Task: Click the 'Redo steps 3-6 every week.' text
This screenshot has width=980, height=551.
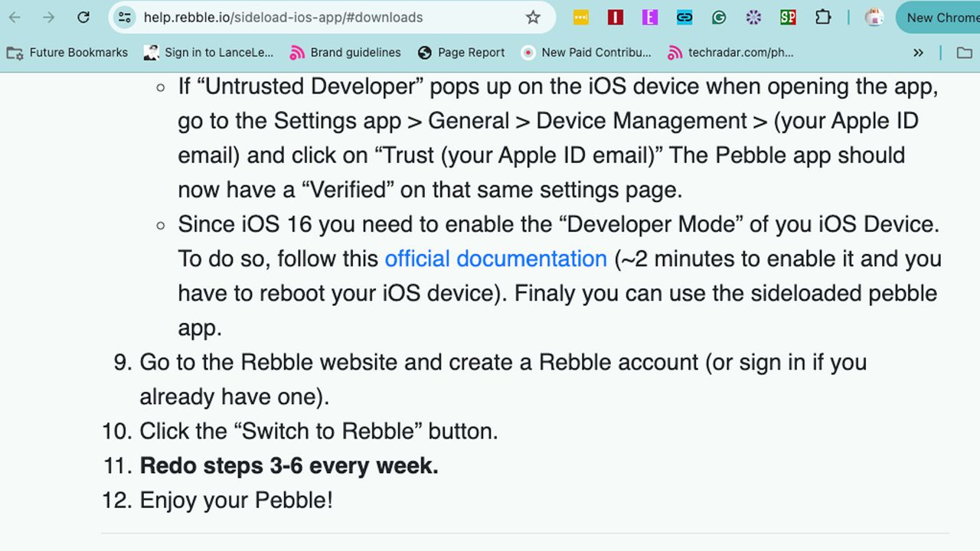Action: (289, 465)
